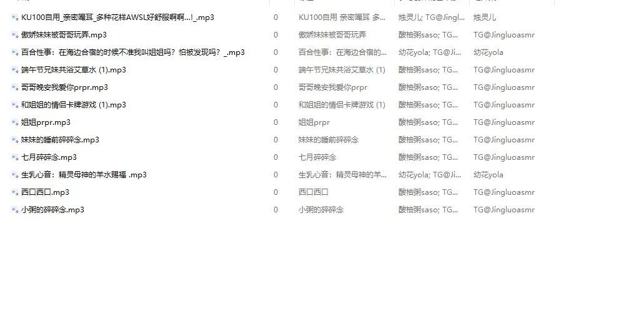Select file name 傲娇妹妹被哥哥玩弄.mp3
This screenshot has height=336, width=644.
click(64, 35)
